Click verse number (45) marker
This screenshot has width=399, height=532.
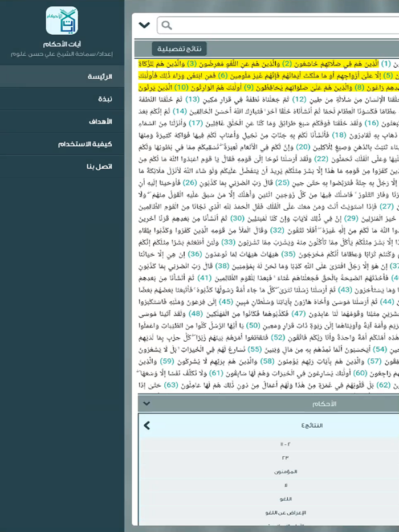226,301
